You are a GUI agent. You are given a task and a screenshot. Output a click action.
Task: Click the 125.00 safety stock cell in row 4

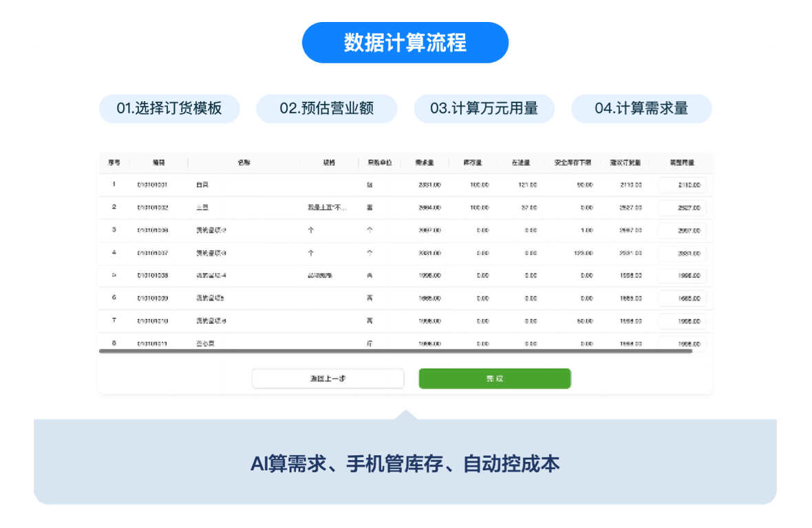pyautogui.click(x=584, y=253)
